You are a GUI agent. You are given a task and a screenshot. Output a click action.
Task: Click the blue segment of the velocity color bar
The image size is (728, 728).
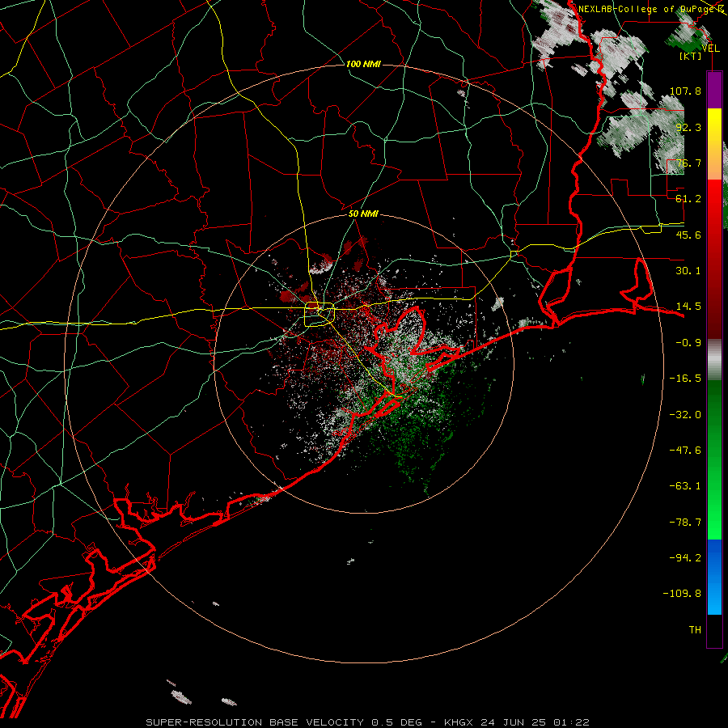click(x=714, y=577)
